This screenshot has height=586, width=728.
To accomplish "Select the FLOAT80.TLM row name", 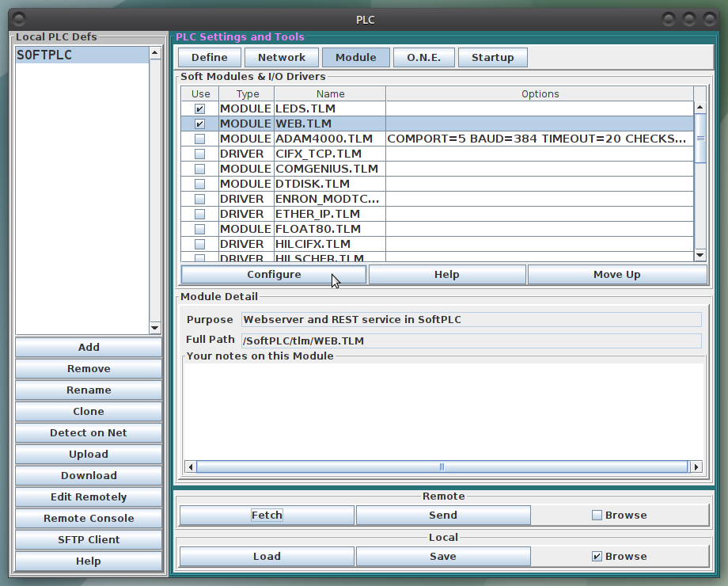I will pyautogui.click(x=330, y=229).
